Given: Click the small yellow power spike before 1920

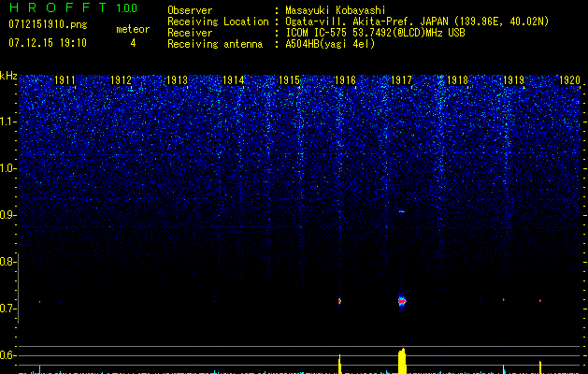Looking at the screenshot, I should (540, 367).
